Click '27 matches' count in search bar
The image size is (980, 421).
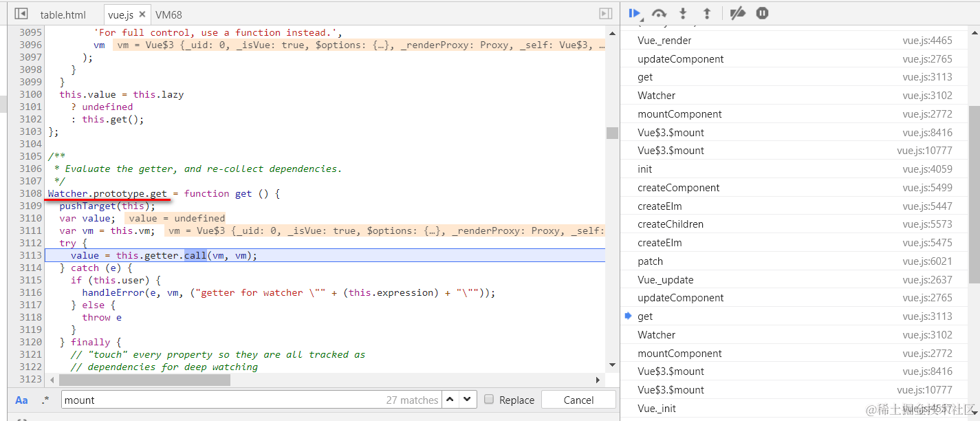pyautogui.click(x=412, y=400)
